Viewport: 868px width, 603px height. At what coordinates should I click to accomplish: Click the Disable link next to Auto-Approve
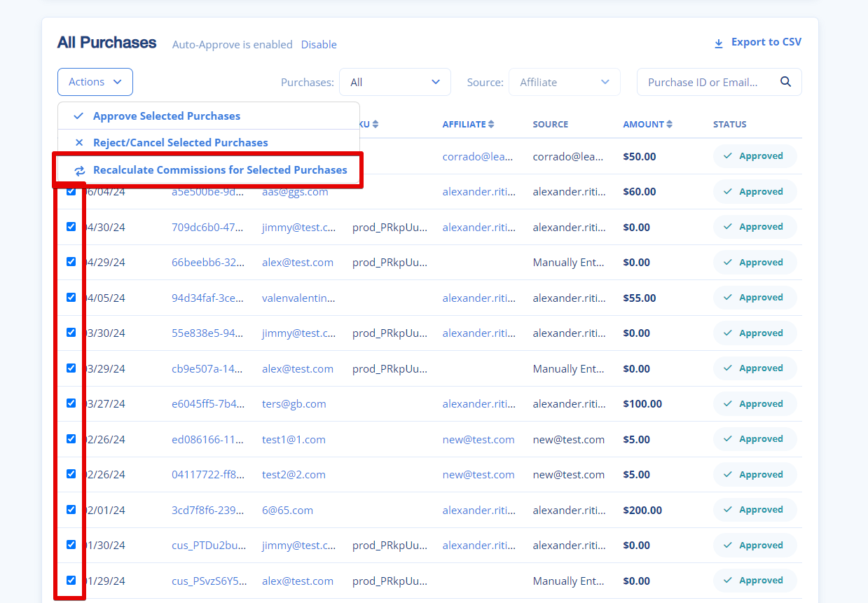(319, 44)
